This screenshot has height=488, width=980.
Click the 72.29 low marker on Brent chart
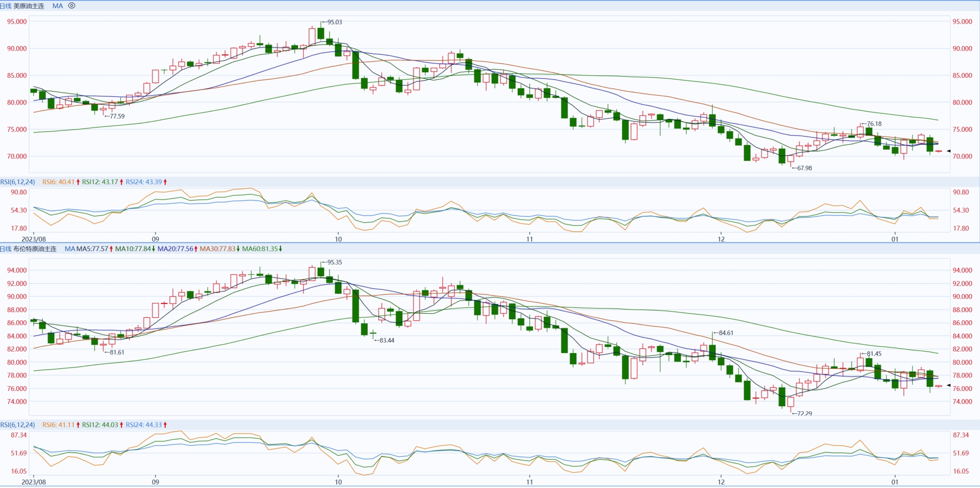click(802, 413)
